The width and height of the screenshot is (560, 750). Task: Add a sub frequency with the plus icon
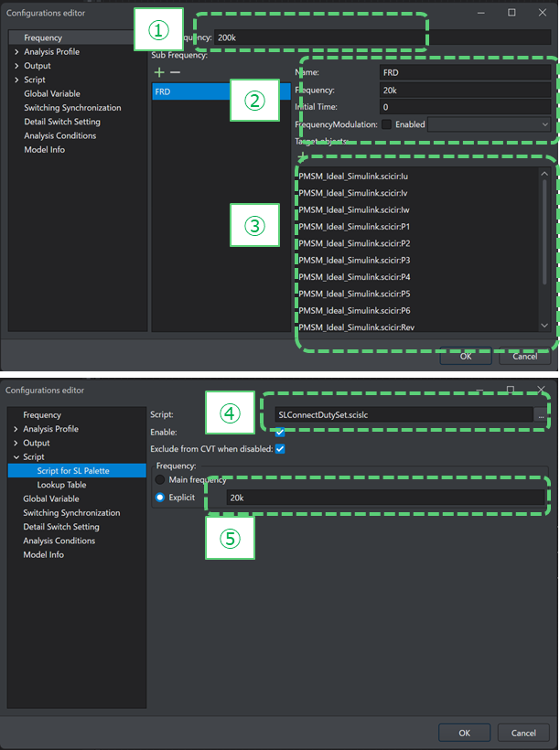click(159, 72)
